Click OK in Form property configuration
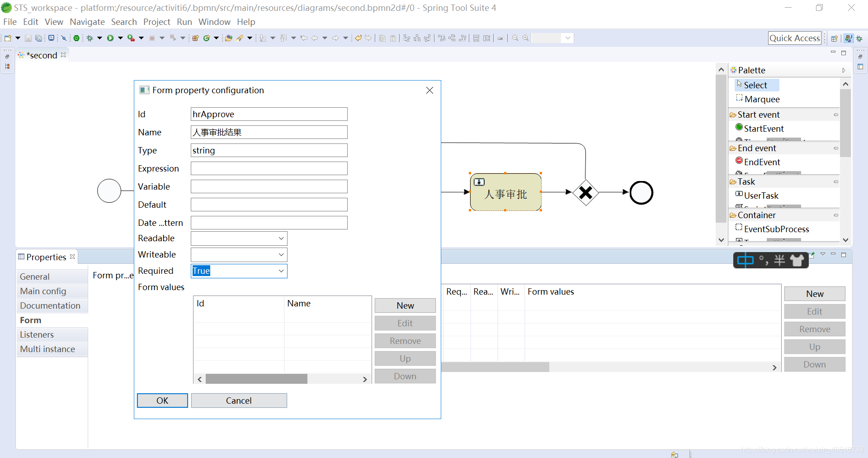 tap(162, 401)
